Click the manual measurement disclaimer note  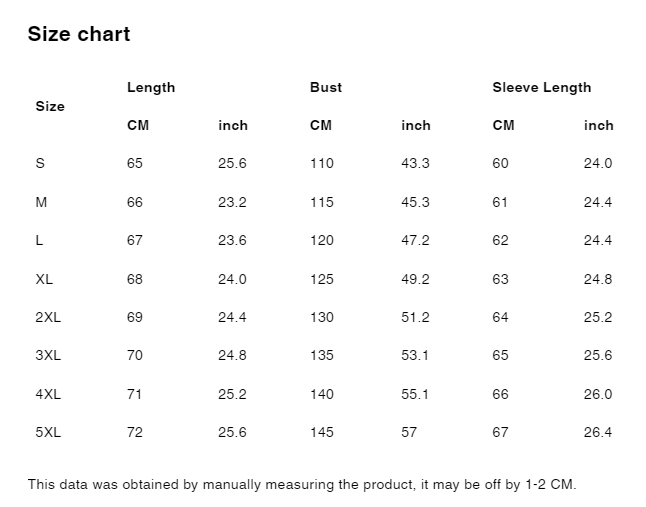point(302,485)
